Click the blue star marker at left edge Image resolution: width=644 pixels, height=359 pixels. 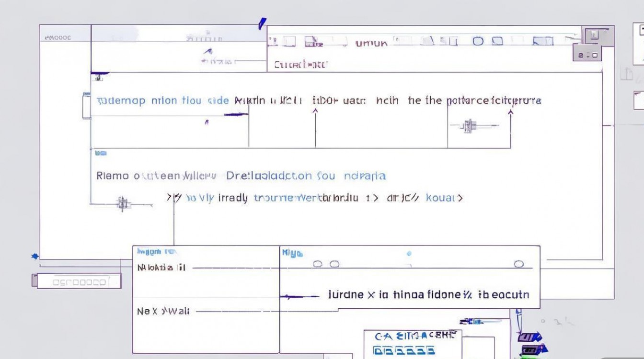pos(34,257)
